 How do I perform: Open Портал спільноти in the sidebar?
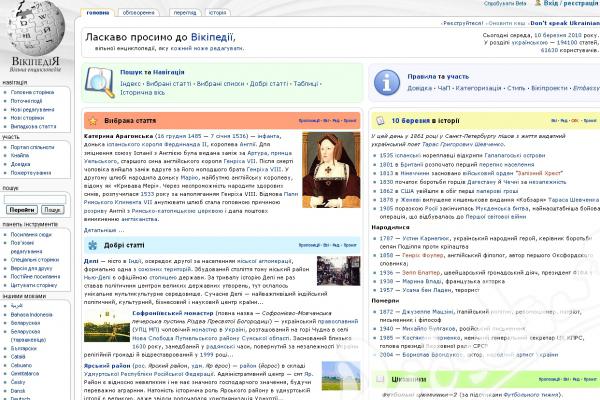click(x=32, y=147)
